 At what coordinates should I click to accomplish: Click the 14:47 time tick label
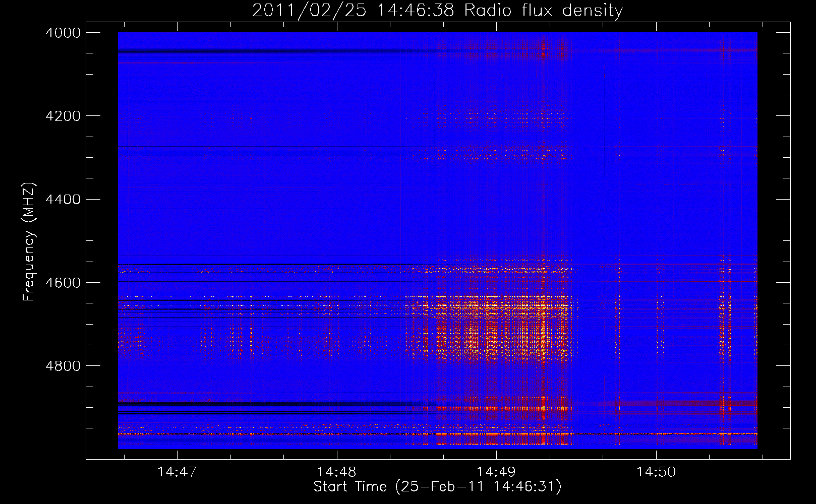(177, 472)
